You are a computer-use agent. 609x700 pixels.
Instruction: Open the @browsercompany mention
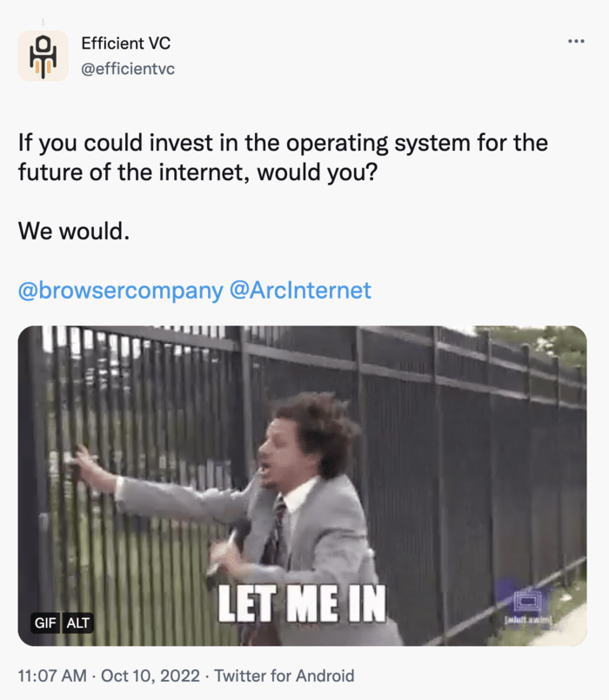[x=120, y=291]
